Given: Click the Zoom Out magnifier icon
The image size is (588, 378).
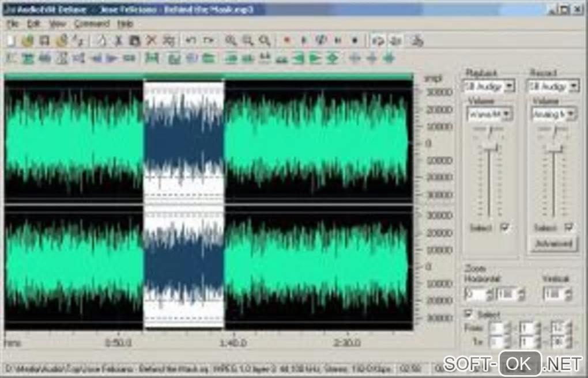Looking at the screenshot, I should pos(247,40).
